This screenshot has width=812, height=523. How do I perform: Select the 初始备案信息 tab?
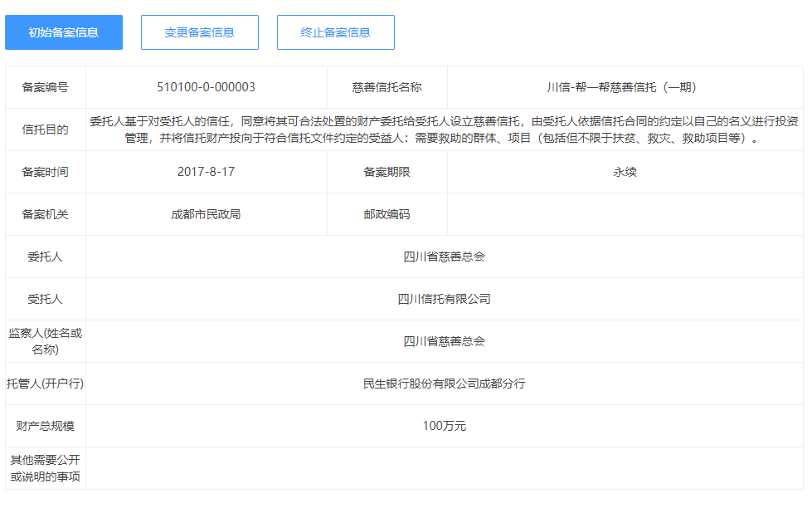64,32
